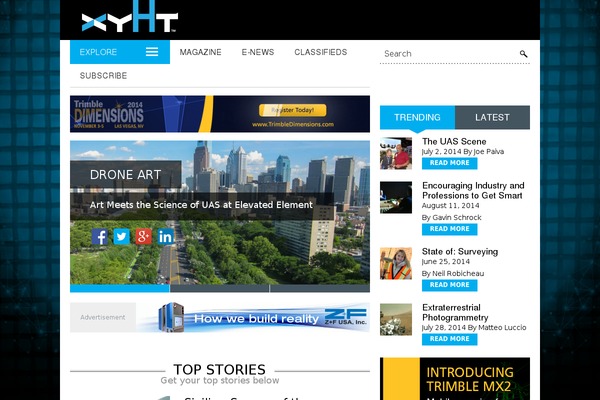Open the E-News menu item
Viewport: 600px width, 400px height.
258,52
